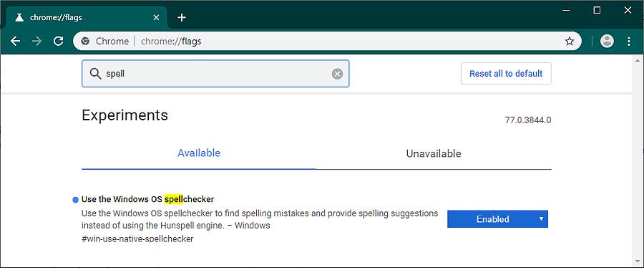The image size is (644, 270).
Task: Click the #win-use-native-spellchecker link
Action: coord(137,238)
